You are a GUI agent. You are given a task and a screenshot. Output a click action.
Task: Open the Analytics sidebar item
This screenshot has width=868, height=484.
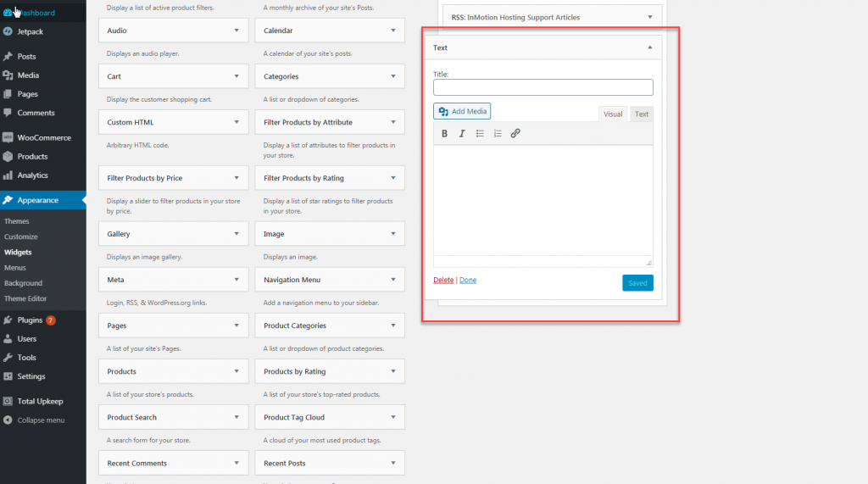click(32, 175)
